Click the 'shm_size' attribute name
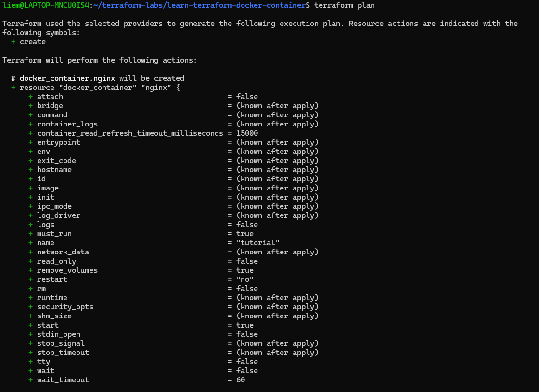The width and height of the screenshot is (539, 392). (x=54, y=316)
